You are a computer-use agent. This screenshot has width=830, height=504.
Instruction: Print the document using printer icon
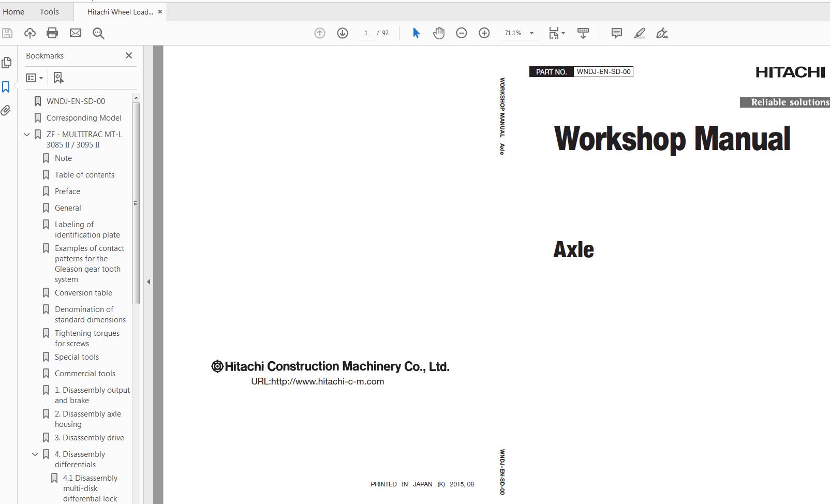[52, 33]
